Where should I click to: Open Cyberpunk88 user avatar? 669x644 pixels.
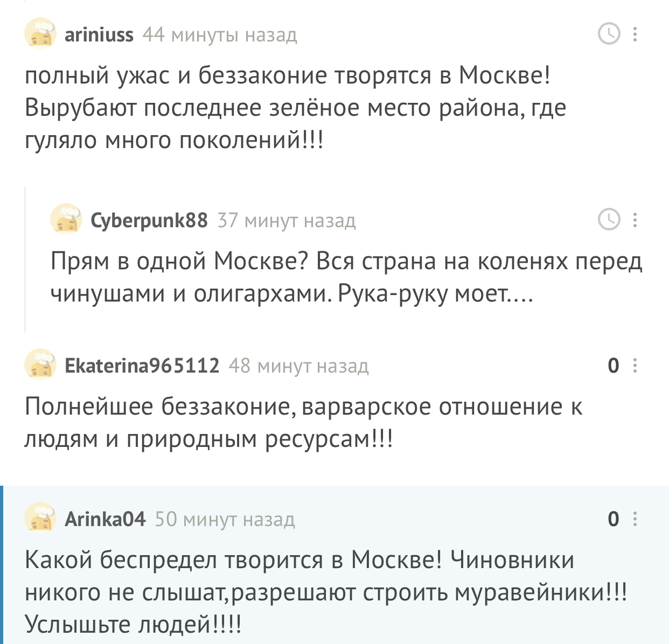pos(66,219)
